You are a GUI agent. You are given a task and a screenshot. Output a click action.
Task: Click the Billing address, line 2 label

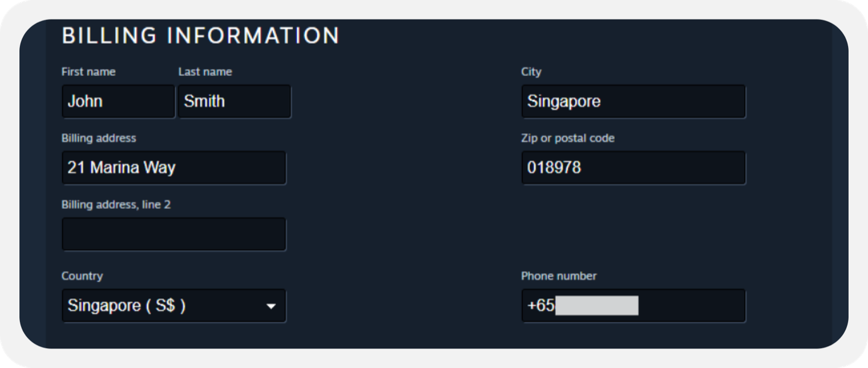(116, 205)
